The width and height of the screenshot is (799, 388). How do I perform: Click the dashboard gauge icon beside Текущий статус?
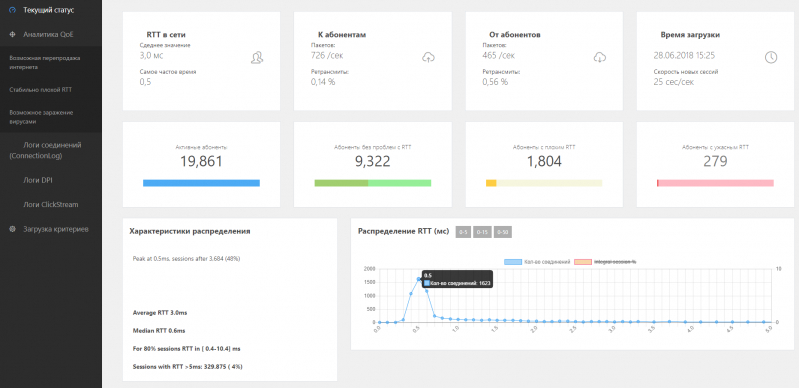point(13,10)
